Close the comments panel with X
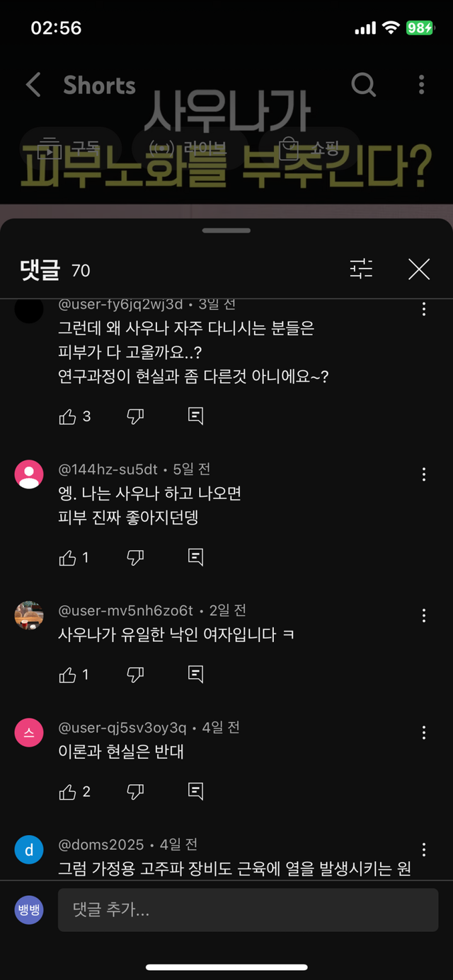Screen dimensions: 453x980 pos(419,269)
